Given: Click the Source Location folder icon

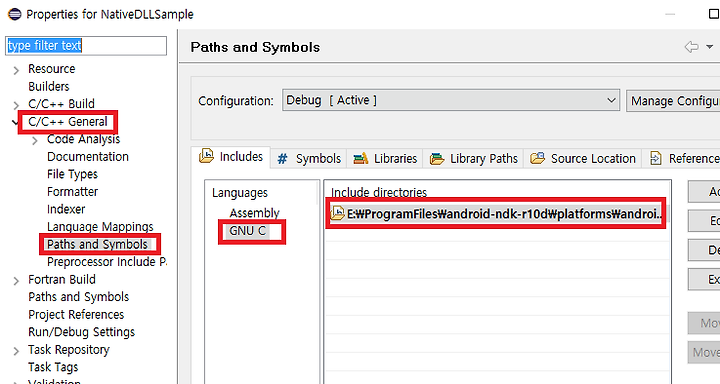Looking at the screenshot, I should pyautogui.click(x=537, y=158).
